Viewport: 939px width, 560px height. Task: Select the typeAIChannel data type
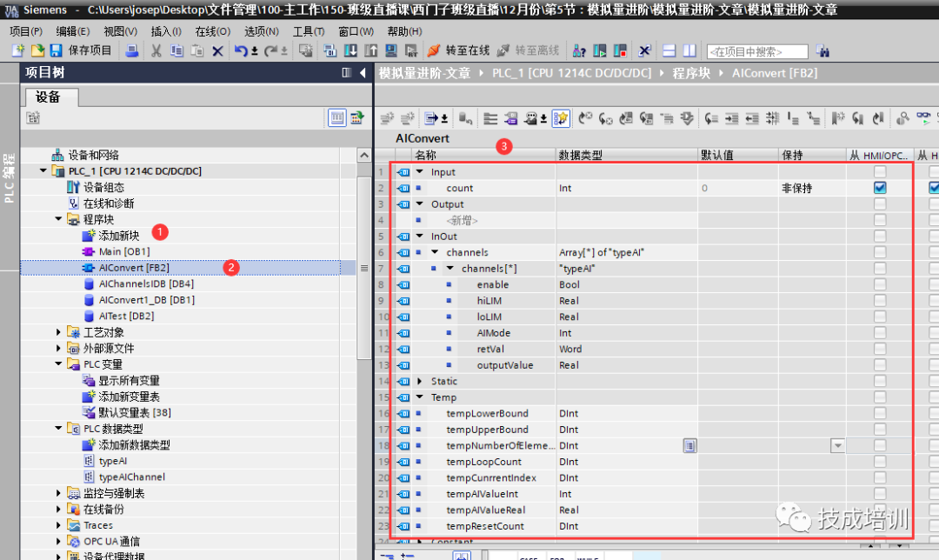click(x=132, y=477)
